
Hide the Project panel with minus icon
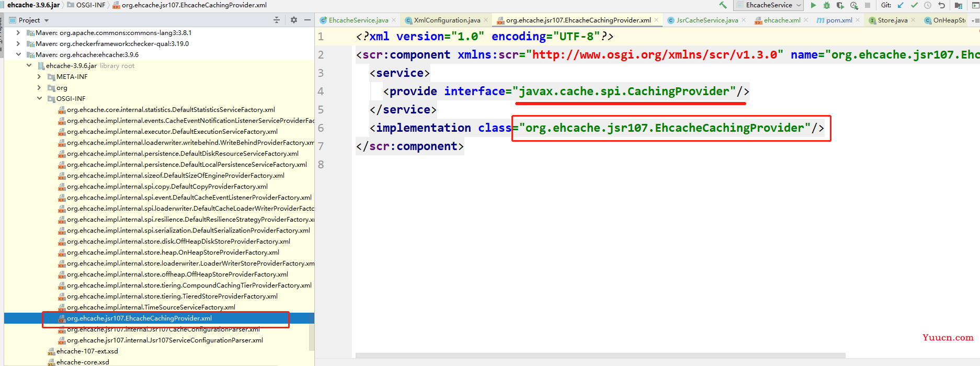(307, 20)
